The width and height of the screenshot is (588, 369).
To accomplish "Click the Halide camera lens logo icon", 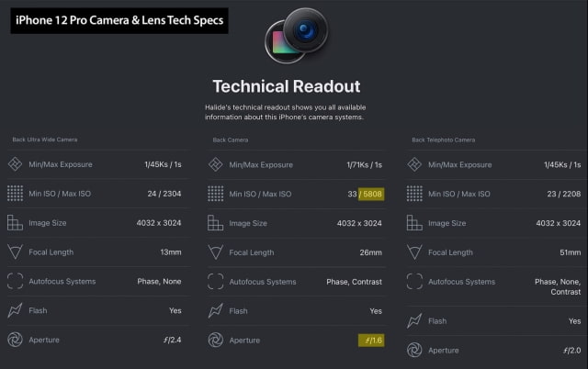I will click(297, 35).
